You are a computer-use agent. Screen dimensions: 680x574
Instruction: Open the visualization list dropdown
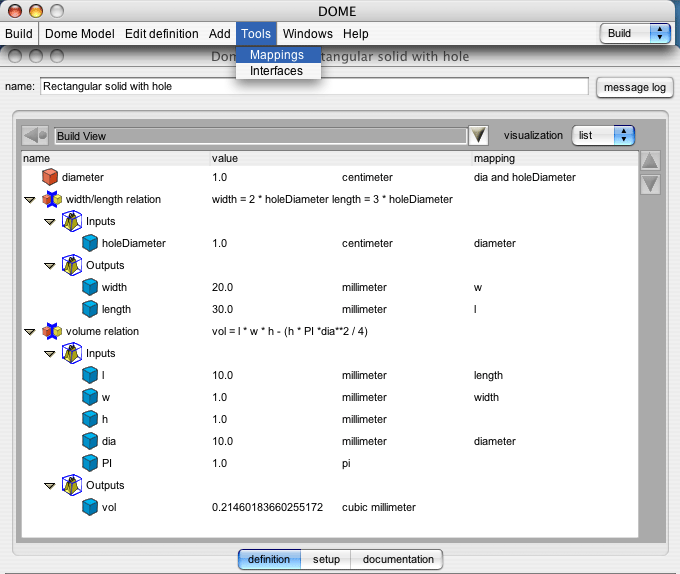(603, 135)
